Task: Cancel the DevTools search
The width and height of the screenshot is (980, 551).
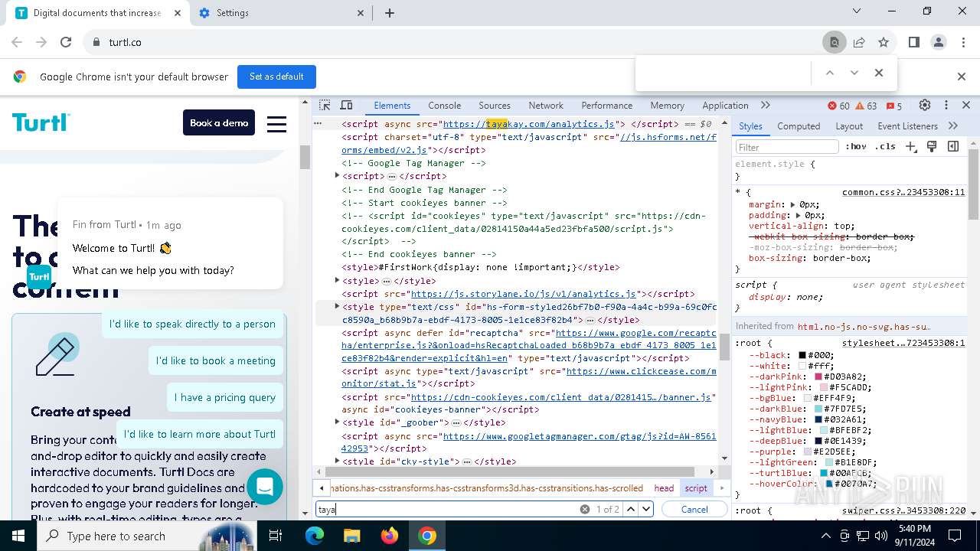Action: (694, 509)
